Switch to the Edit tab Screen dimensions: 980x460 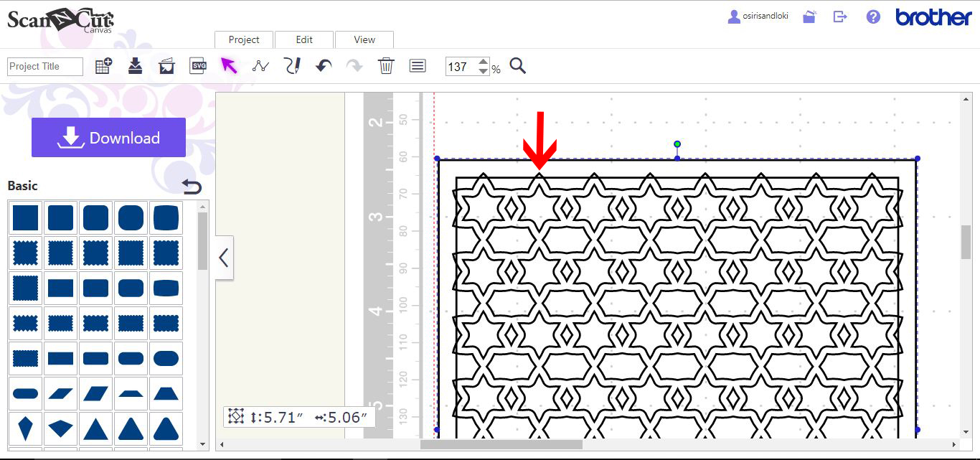(x=304, y=39)
